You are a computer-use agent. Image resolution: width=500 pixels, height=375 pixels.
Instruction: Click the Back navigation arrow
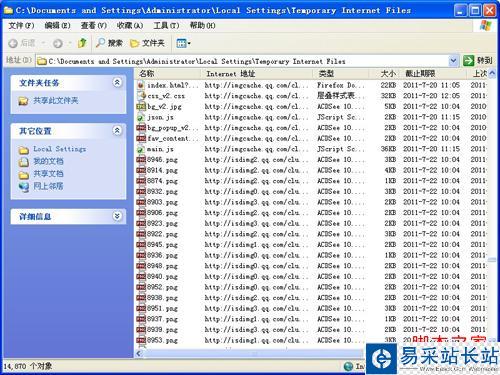(x=13, y=43)
